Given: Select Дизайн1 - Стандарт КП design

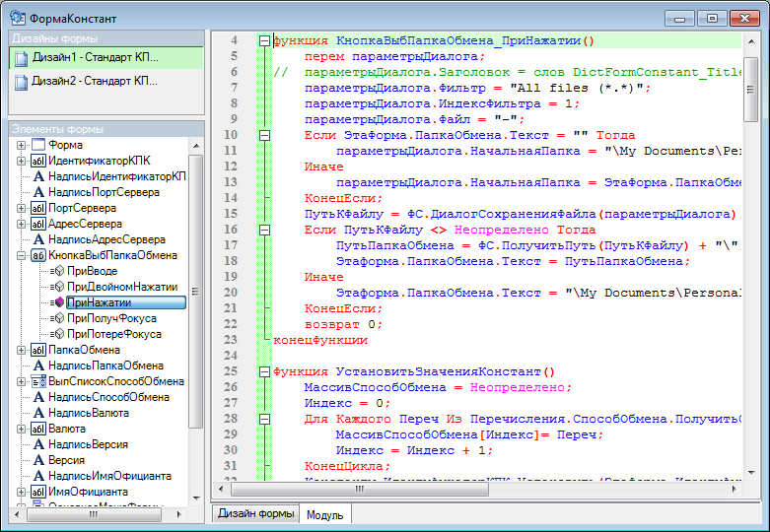Looking at the screenshot, I should click(x=106, y=57).
